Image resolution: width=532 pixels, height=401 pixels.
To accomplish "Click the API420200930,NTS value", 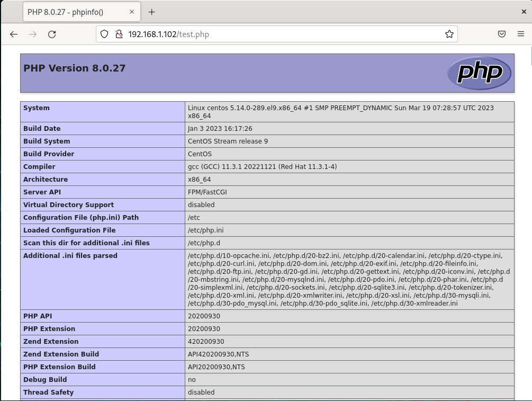I will pos(219,354).
